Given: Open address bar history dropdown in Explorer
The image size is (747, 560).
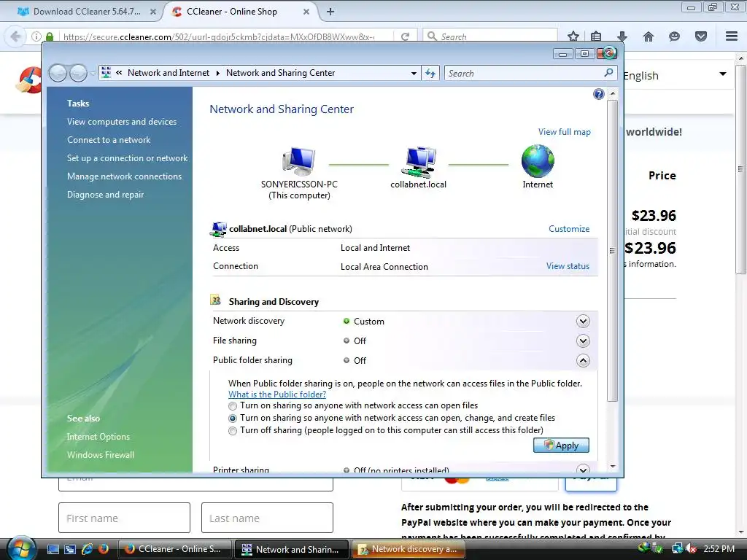Looking at the screenshot, I should pyautogui.click(x=414, y=74).
